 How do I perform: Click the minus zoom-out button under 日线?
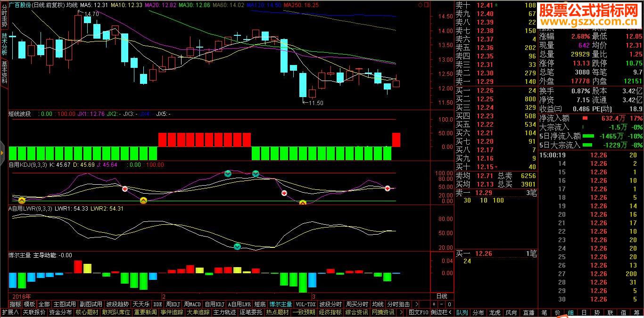click(442, 304)
